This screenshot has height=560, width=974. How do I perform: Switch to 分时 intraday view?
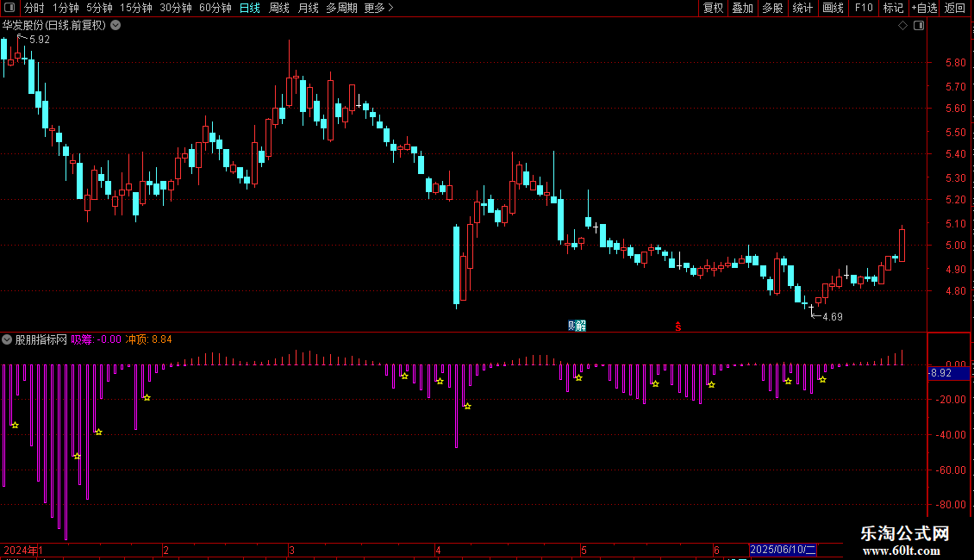(34, 8)
